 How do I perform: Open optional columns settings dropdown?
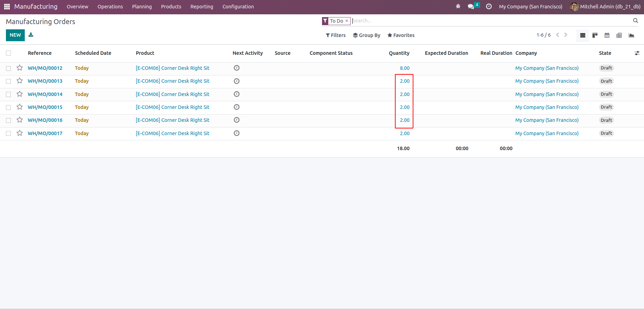(x=637, y=53)
